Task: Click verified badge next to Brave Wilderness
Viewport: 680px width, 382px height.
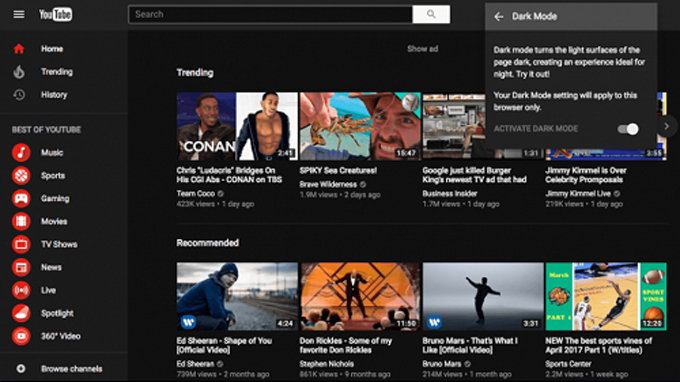Action: click(363, 185)
